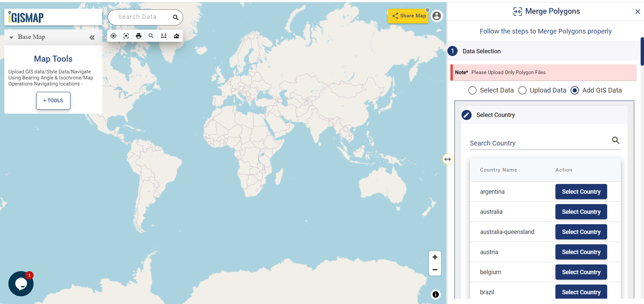644x304 pixels.
Task: Click the current location icon on the map toolbar
Action: (113, 36)
